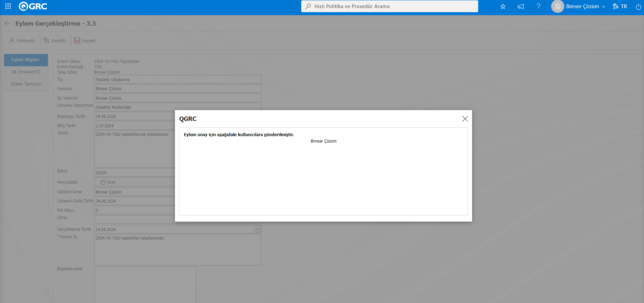Click the search magnifier icon
The height and width of the screenshot is (303, 644).
point(308,6)
